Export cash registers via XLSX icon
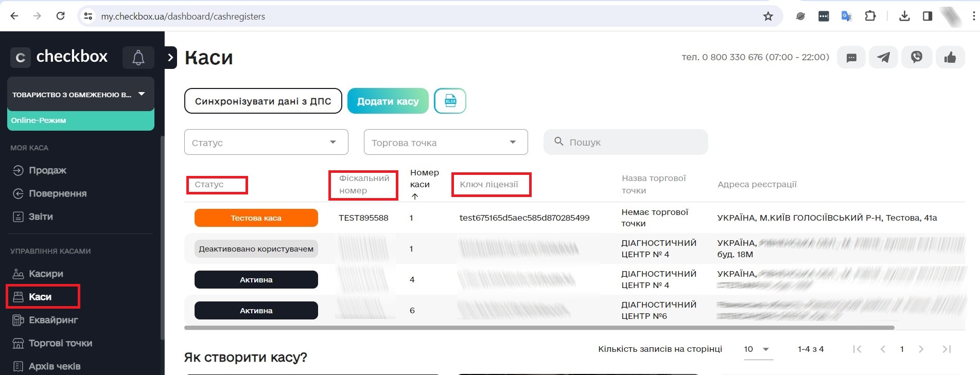The height and width of the screenshot is (375, 980). tap(450, 101)
